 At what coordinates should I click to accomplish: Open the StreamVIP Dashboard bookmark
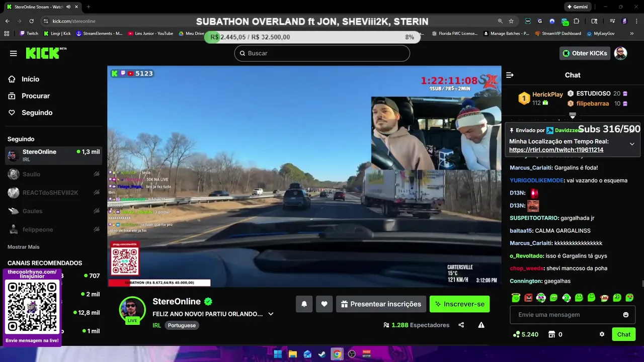pos(557,34)
